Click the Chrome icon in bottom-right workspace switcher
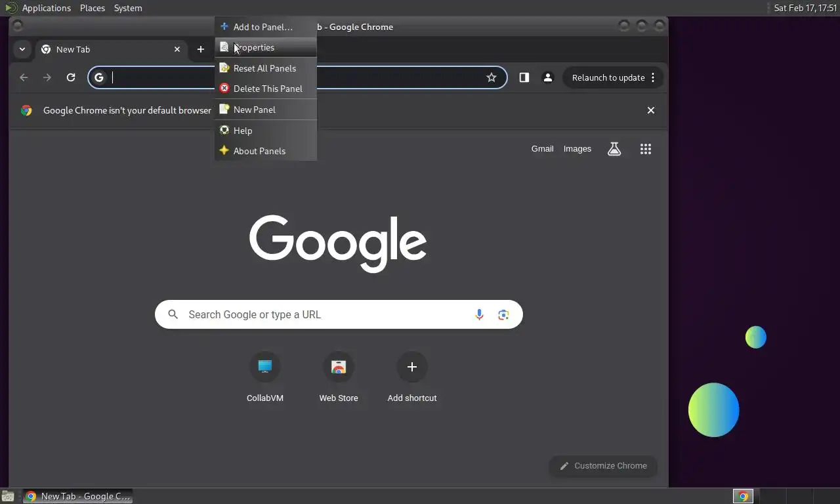This screenshot has width=840, height=504. pos(743,496)
